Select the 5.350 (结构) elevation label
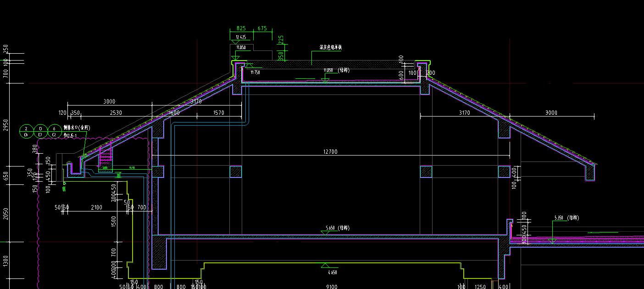 (566, 218)
